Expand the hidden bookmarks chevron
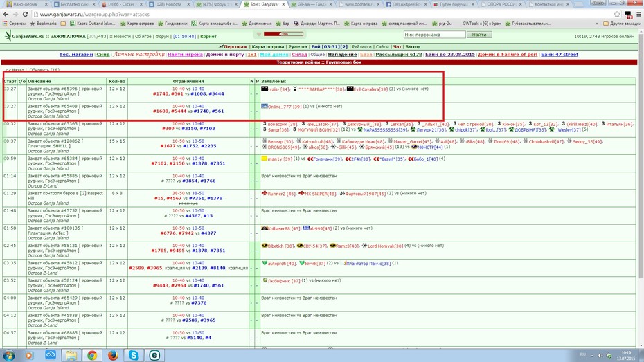This screenshot has height=362, width=644. click(596, 24)
